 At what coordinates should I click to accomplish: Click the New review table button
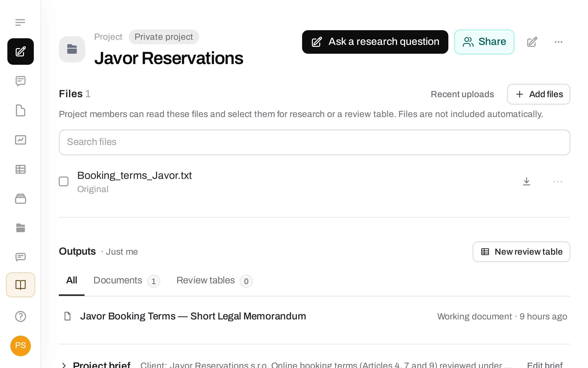(521, 252)
